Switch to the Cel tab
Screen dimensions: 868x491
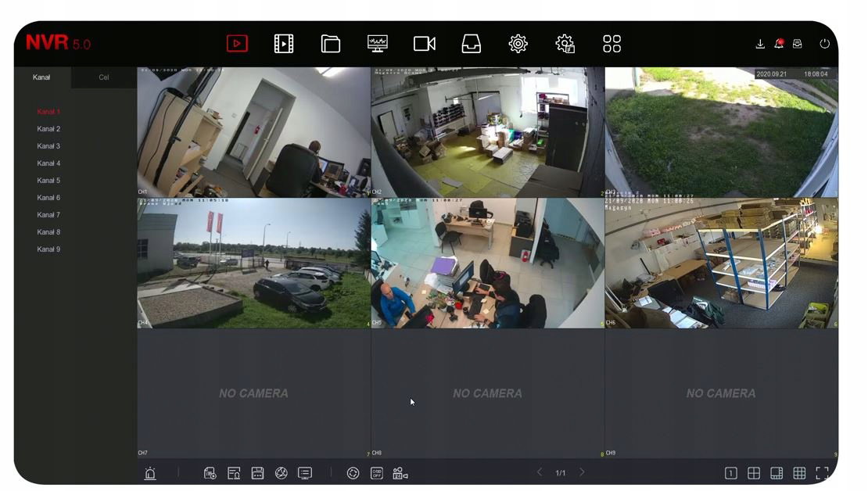(103, 77)
